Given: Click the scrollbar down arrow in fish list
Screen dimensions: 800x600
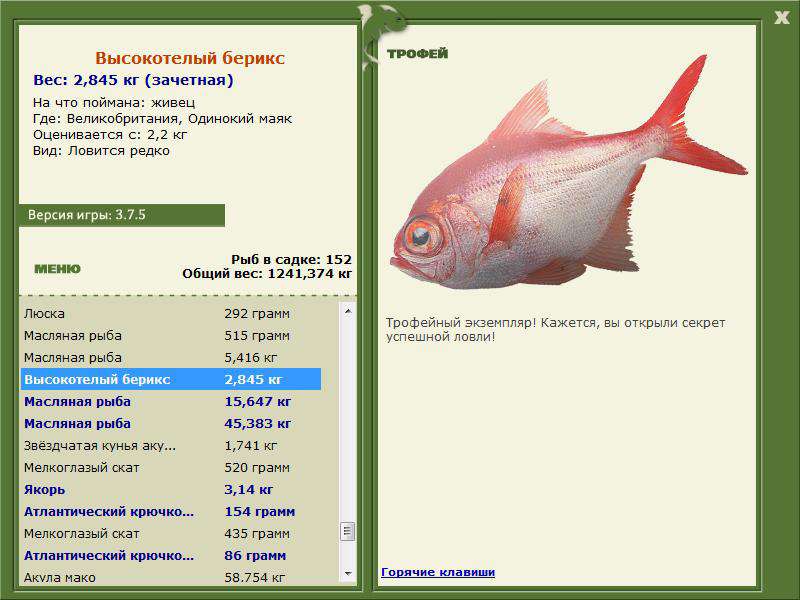Looking at the screenshot, I should click(348, 574).
